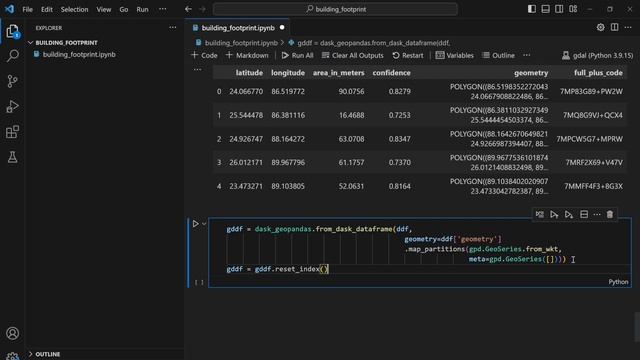Click latitude value 25.544478
Screen dimensions: 640x360
tap(246, 115)
